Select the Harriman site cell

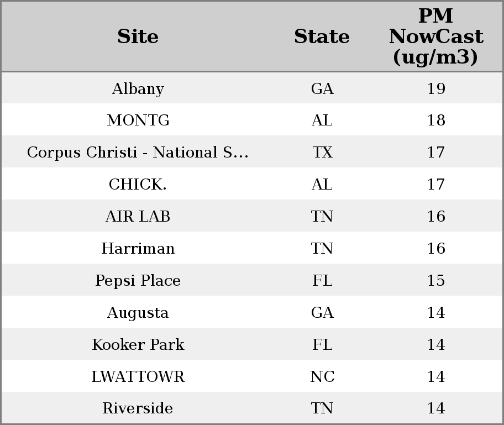point(138,249)
